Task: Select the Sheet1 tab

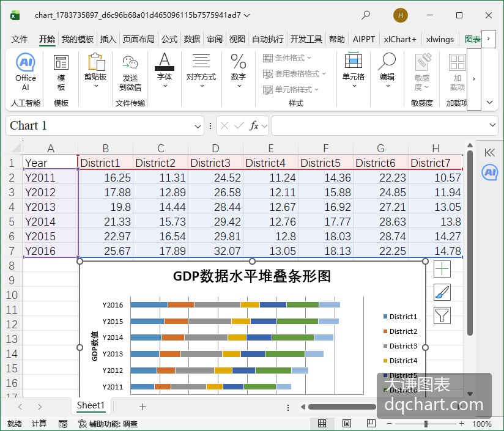Action: pyautogui.click(x=91, y=405)
